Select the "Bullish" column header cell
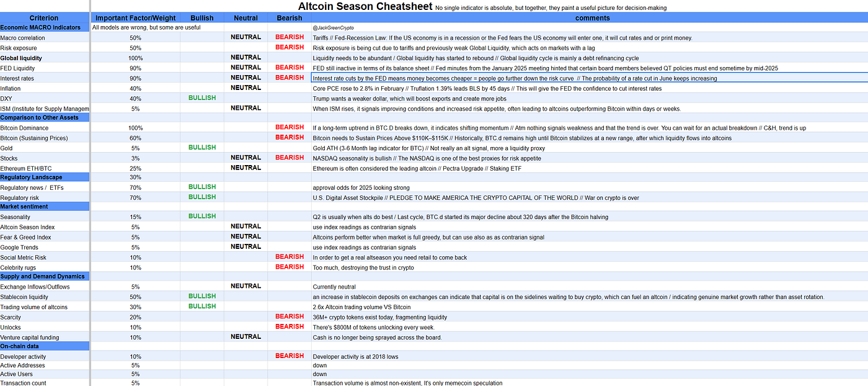 coord(202,18)
